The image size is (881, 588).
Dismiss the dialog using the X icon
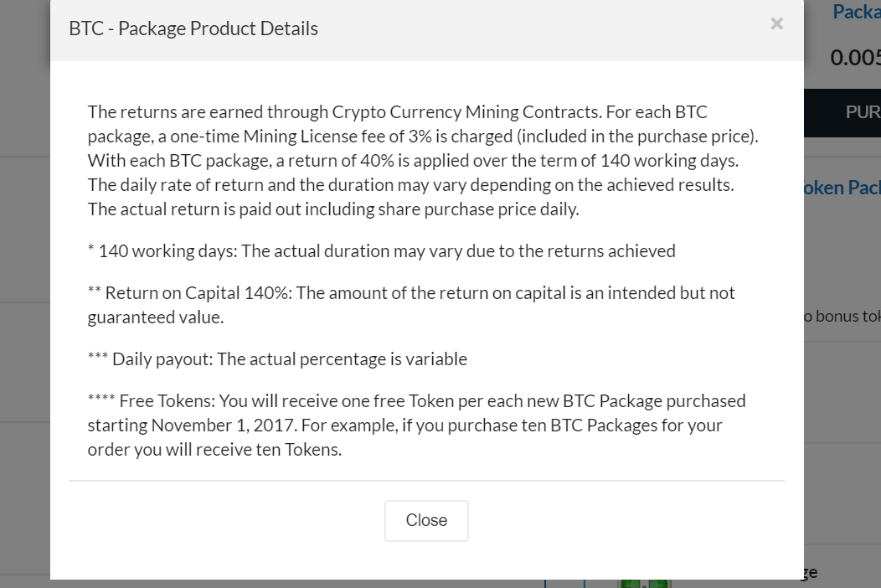[776, 23]
